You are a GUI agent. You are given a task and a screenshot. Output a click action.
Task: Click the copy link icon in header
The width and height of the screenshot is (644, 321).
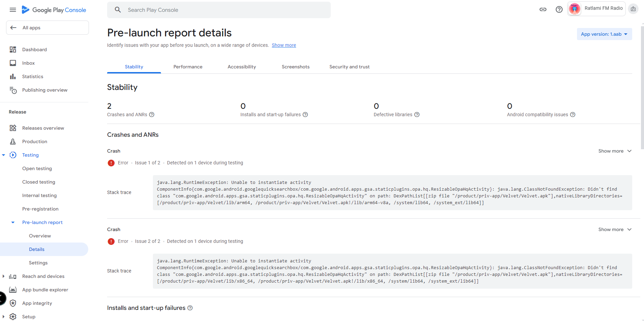click(x=543, y=9)
